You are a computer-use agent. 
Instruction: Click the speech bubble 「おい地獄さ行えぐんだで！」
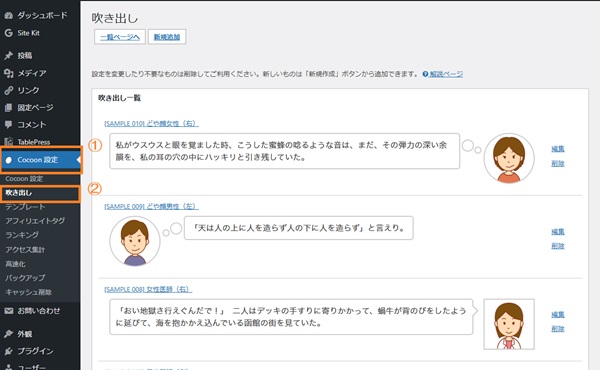[291, 317]
